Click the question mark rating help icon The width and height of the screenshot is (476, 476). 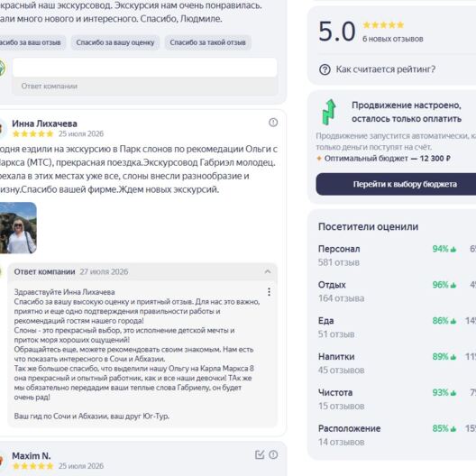pos(325,69)
